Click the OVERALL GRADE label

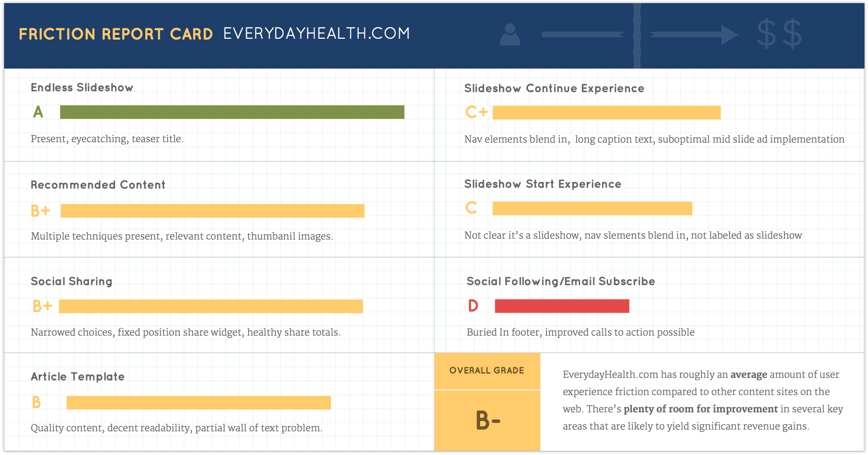click(x=487, y=371)
